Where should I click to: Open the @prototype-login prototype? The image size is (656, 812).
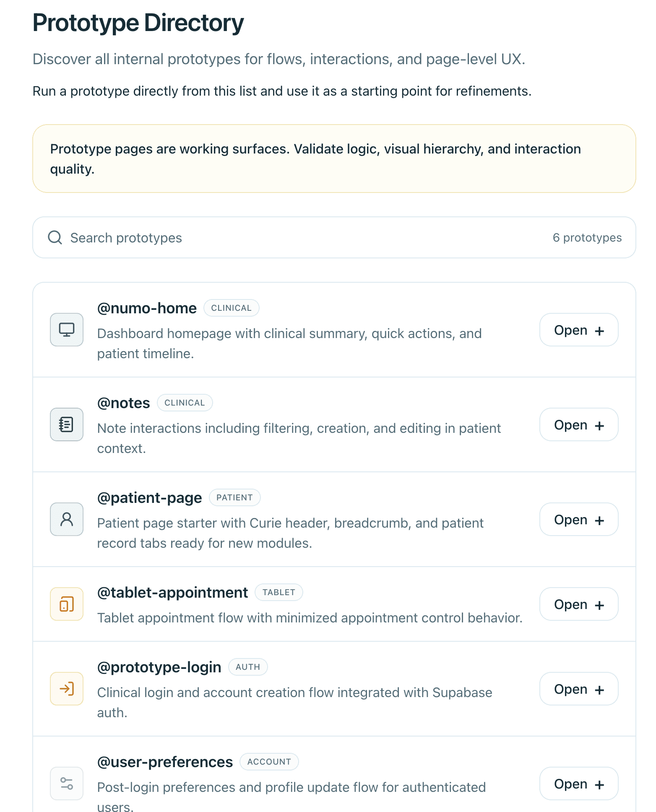click(579, 689)
